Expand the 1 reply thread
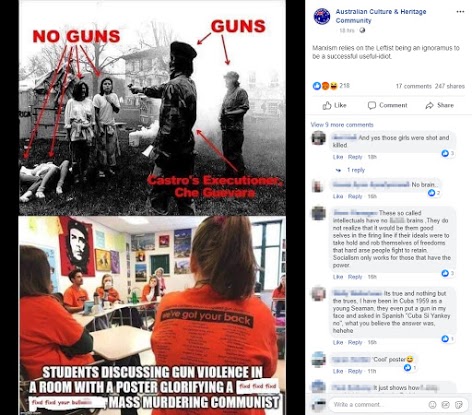472x415 pixels. (356, 170)
